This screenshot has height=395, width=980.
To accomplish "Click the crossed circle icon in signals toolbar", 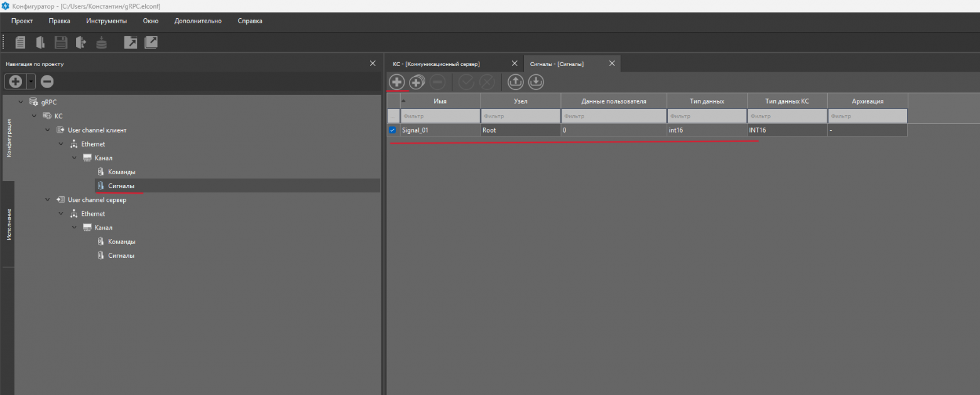I will [x=487, y=82].
